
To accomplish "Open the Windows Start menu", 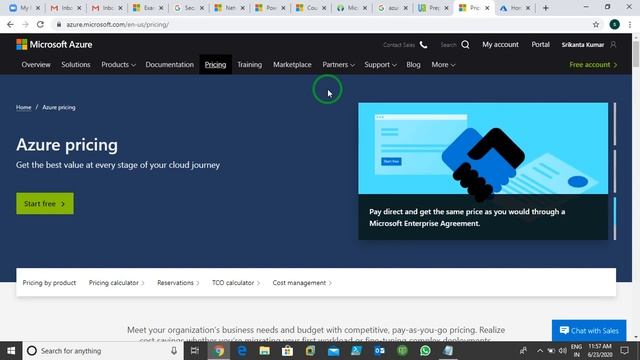I will [11, 351].
